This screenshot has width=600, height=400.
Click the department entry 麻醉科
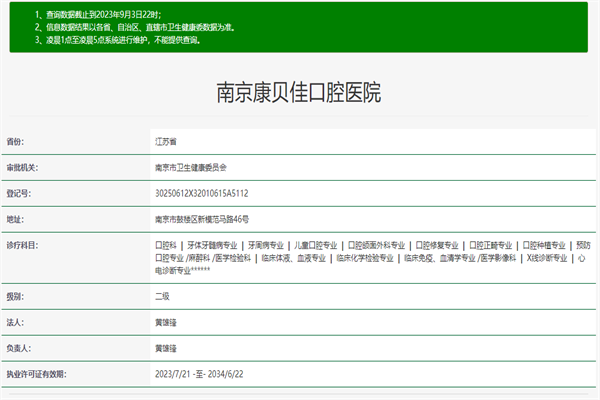tap(199, 258)
